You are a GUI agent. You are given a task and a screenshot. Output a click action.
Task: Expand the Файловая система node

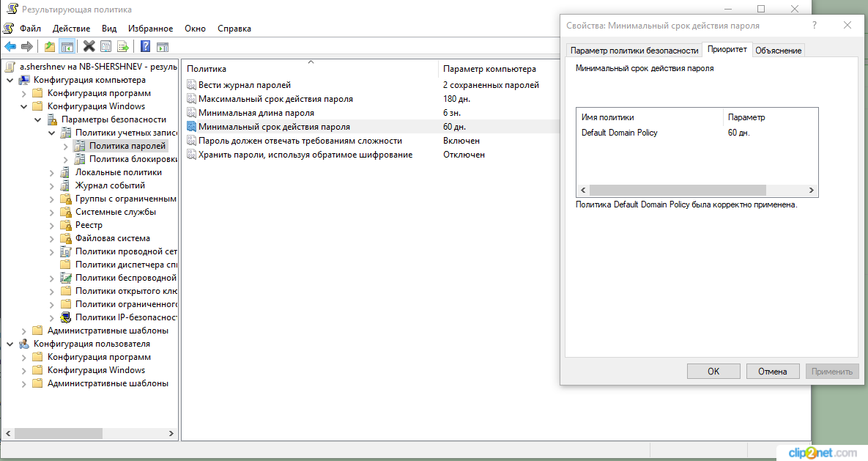tap(51, 239)
